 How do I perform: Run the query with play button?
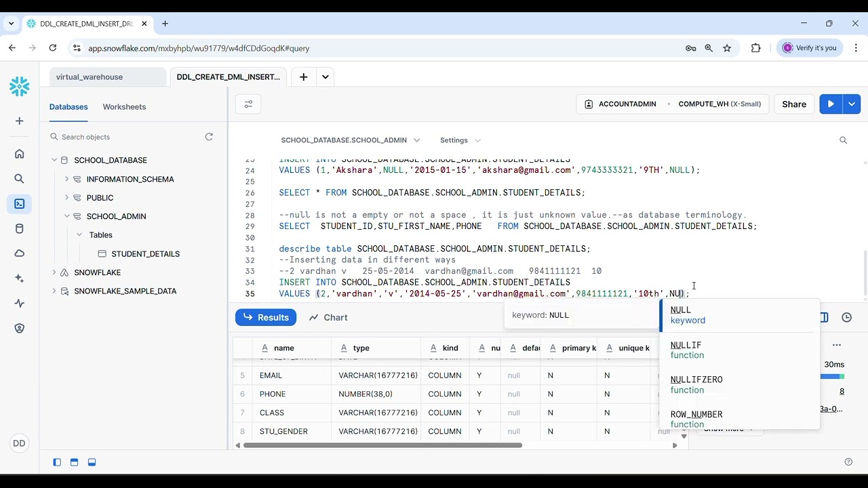[x=831, y=104]
